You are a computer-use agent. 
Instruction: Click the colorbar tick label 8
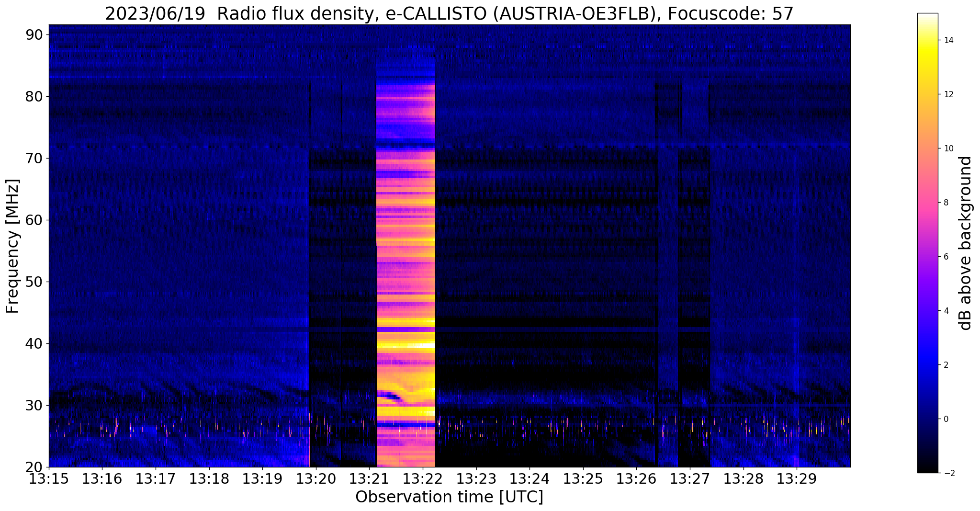pos(946,203)
